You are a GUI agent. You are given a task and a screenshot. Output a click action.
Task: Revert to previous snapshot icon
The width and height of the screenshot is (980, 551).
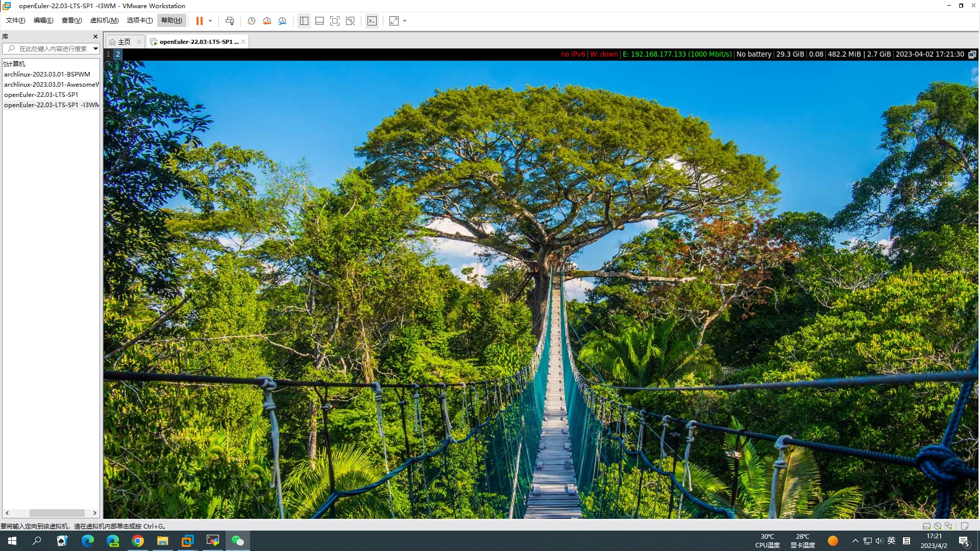[267, 21]
